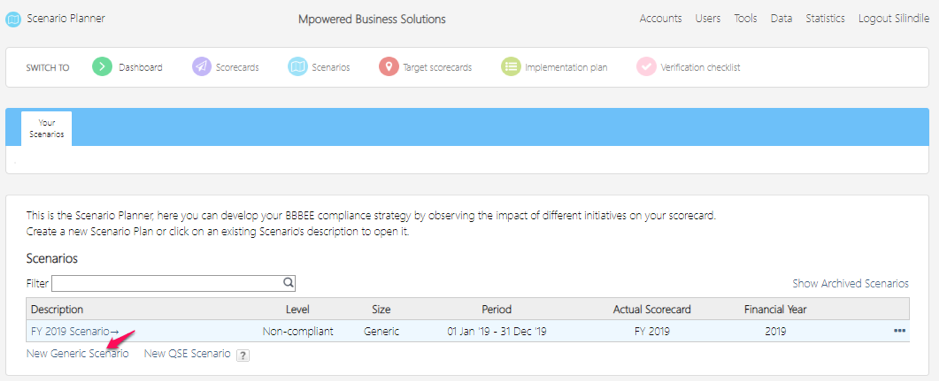Click the red Target scorecards pin icon
Viewport: 939px width, 381px height.
(x=389, y=67)
